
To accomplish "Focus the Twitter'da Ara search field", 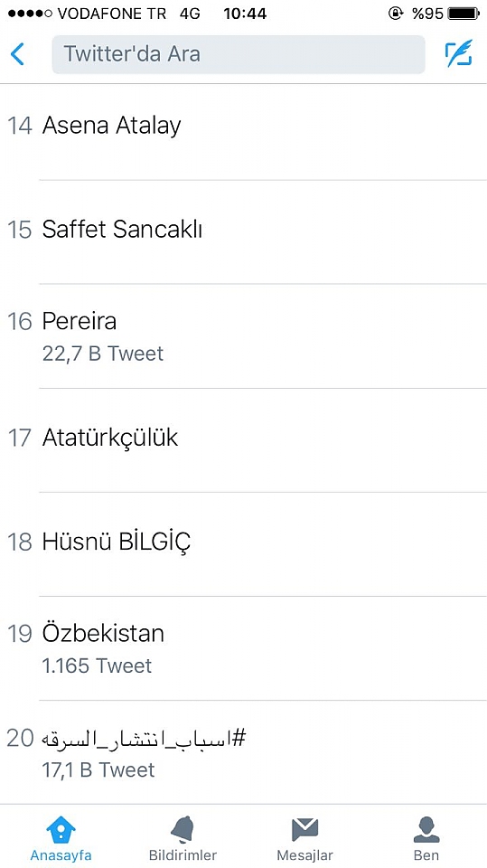I will 239,54.
